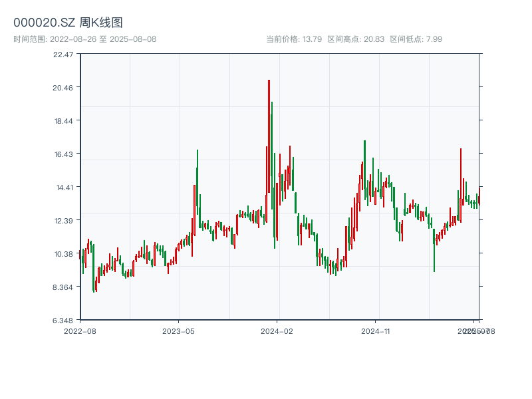Click the y-axis label 22.47
The height and width of the screenshot is (399, 532).
point(63,55)
